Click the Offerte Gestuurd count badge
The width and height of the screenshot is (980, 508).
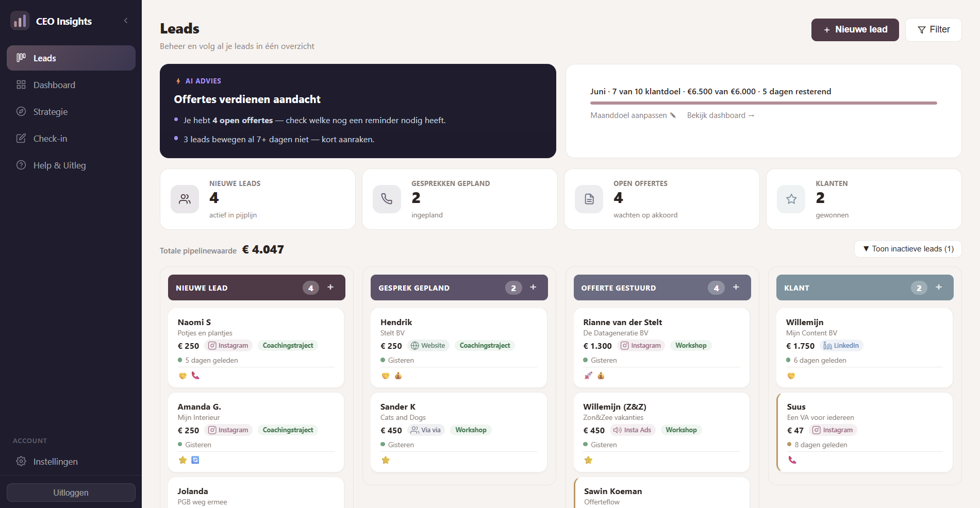tap(716, 288)
